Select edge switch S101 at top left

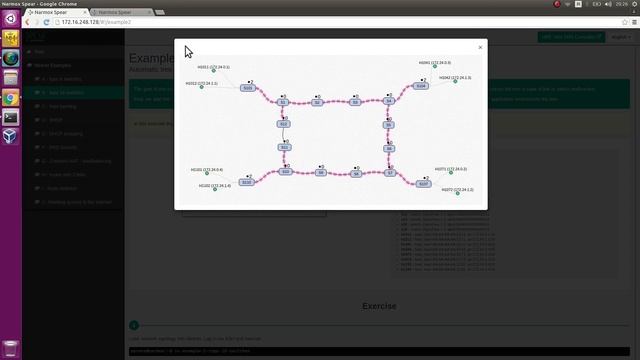coord(248,88)
